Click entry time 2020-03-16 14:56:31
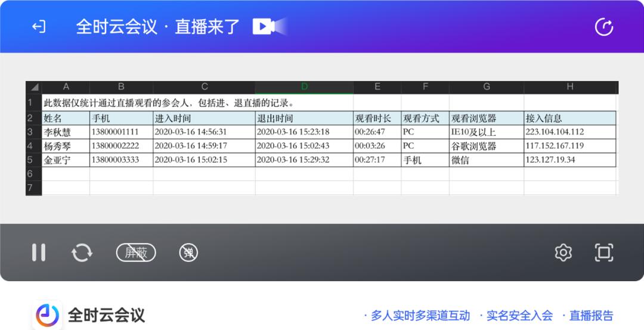 coord(204,132)
